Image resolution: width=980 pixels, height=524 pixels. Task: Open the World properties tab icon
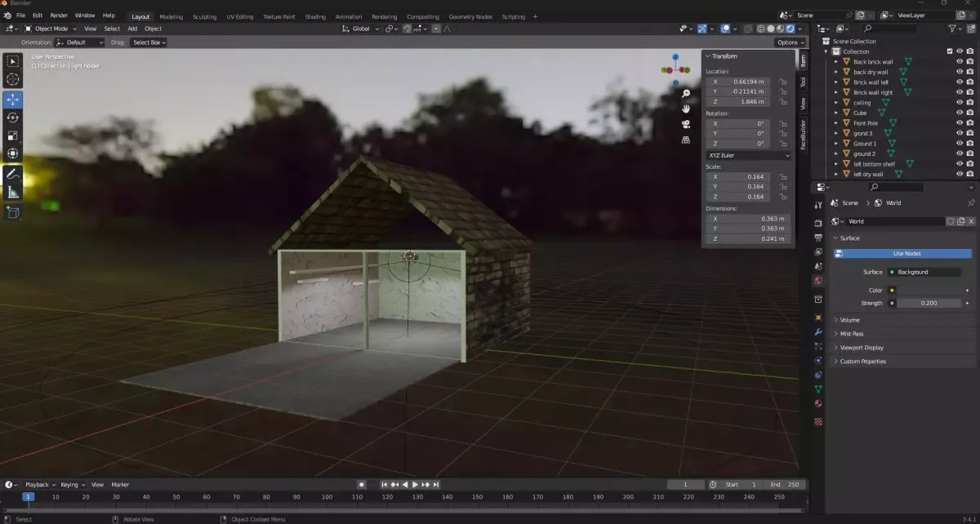[818, 281]
